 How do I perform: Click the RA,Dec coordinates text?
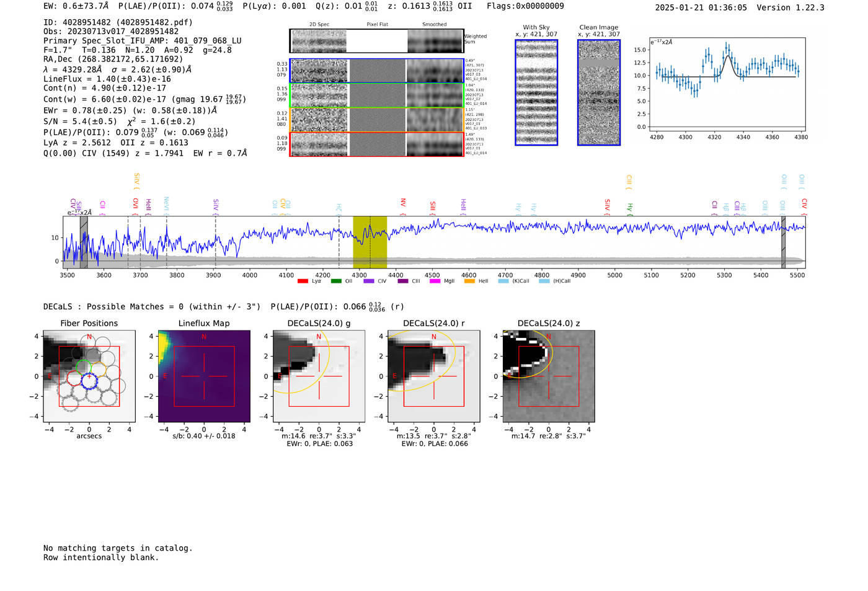click(x=113, y=60)
